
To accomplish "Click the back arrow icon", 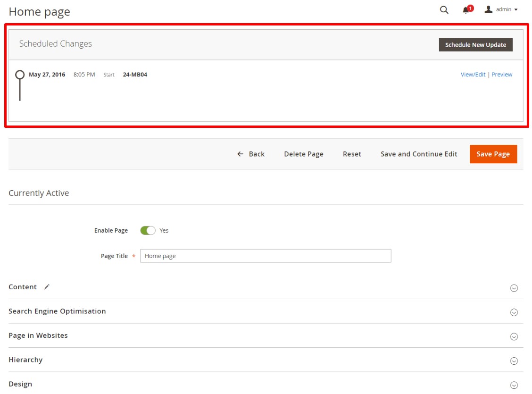I will 241,154.
